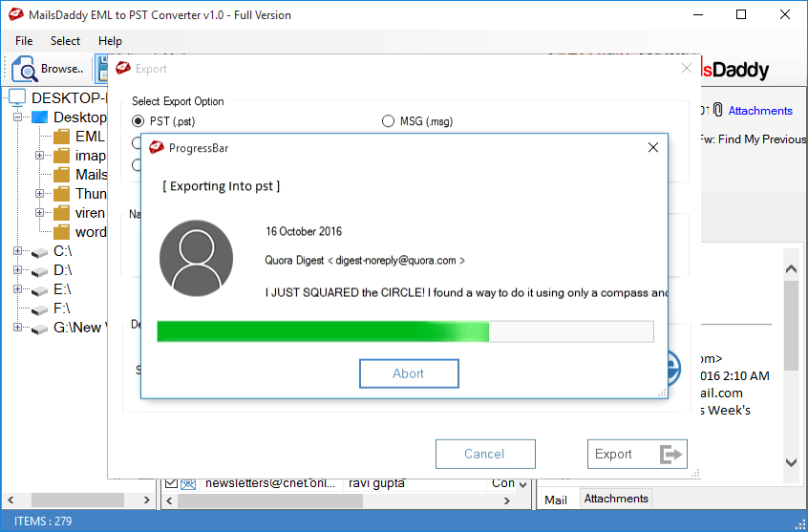Click the paperclip attachment icon
Image resolution: width=808 pixels, height=532 pixels.
click(718, 111)
